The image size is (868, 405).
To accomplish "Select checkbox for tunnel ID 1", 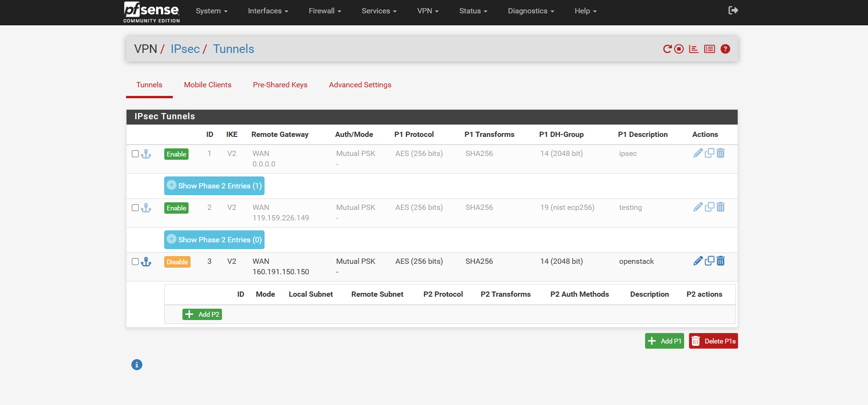I will 135,154.
